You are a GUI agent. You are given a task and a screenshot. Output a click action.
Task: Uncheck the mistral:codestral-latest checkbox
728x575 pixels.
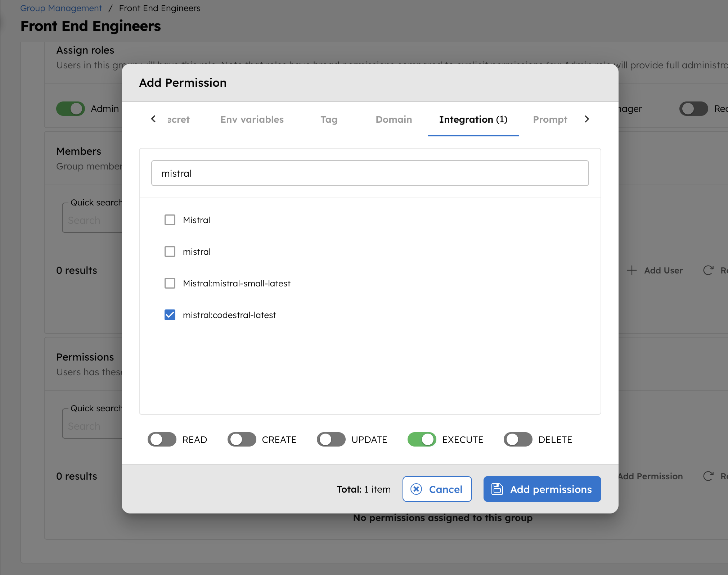click(170, 315)
